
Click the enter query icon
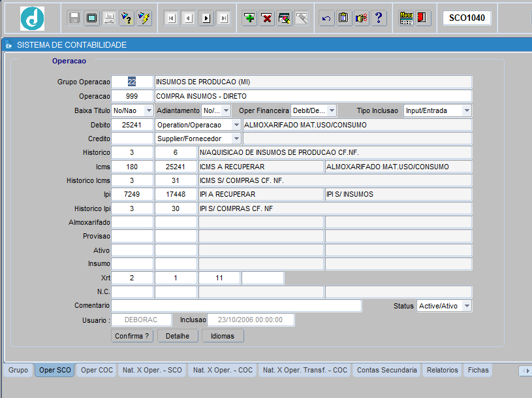pyautogui.click(x=127, y=18)
